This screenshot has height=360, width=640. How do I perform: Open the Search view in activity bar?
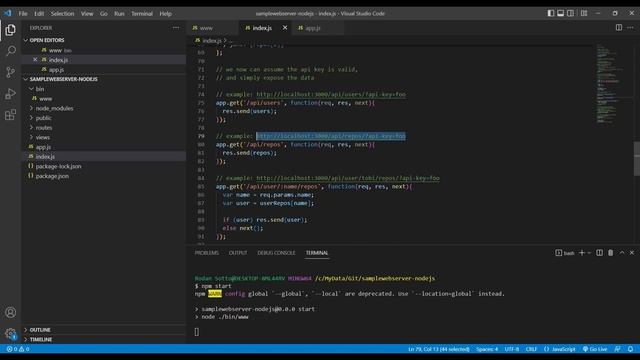[x=11, y=51]
